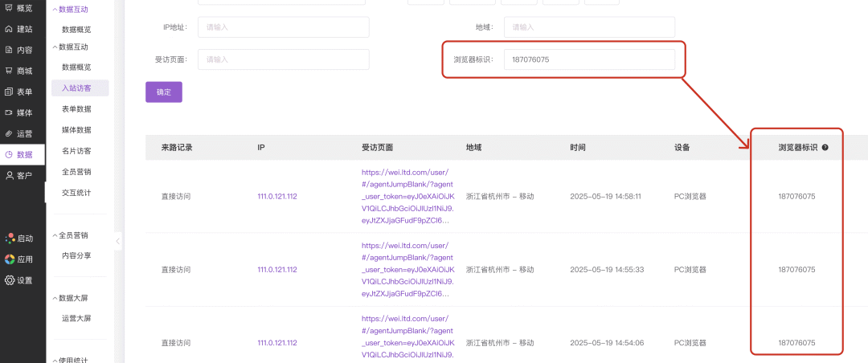The width and height of the screenshot is (868, 363).
Task: Collapse the submenu using the side handle arrow
Action: coord(118,241)
